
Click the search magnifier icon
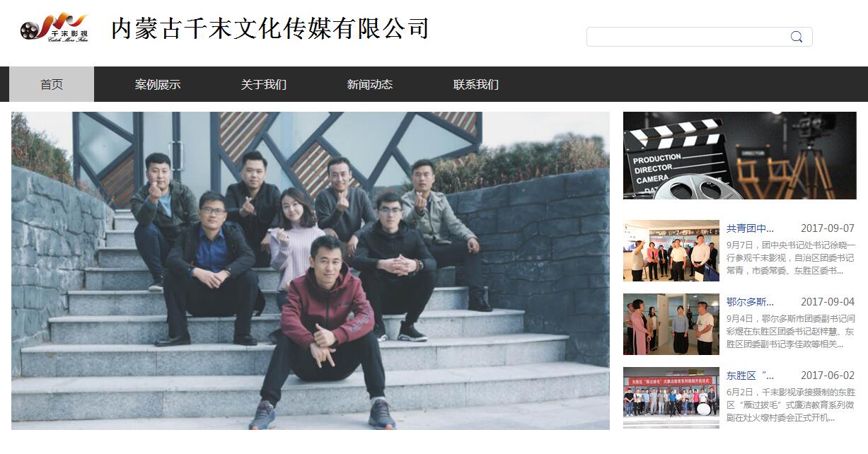(x=797, y=37)
